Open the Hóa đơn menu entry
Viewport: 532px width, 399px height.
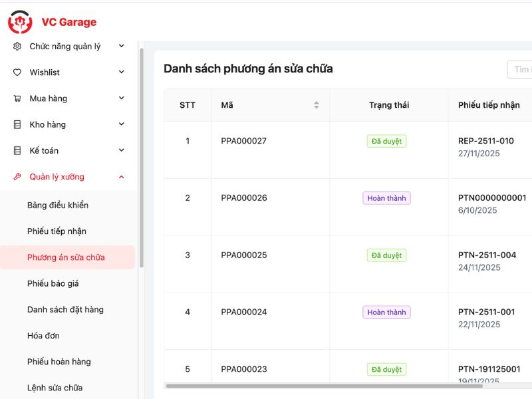pos(44,336)
